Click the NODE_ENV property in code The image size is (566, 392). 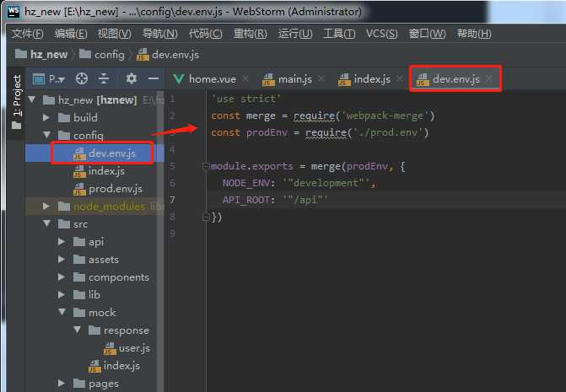[x=246, y=183]
